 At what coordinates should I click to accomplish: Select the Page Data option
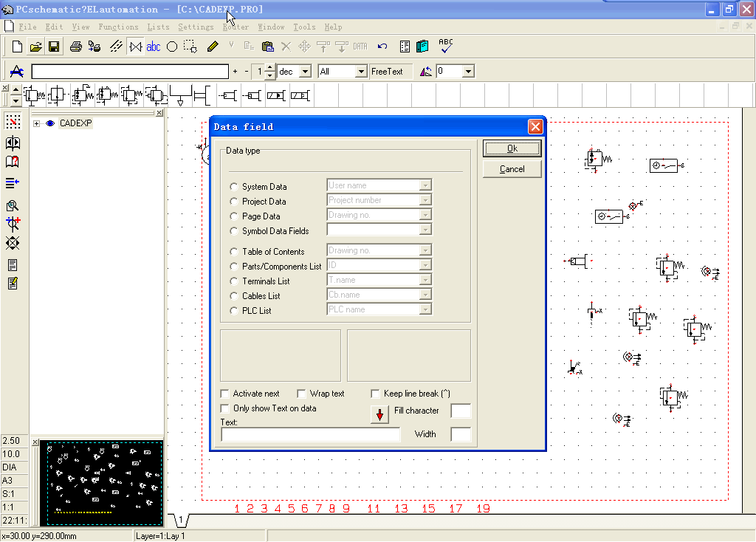click(x=234, y=216)
